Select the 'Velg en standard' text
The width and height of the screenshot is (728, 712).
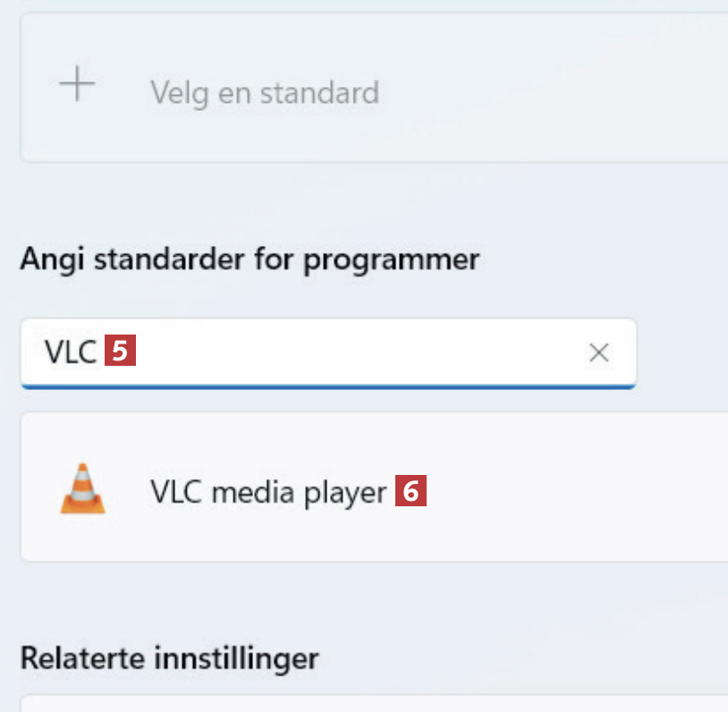(264, 92)
